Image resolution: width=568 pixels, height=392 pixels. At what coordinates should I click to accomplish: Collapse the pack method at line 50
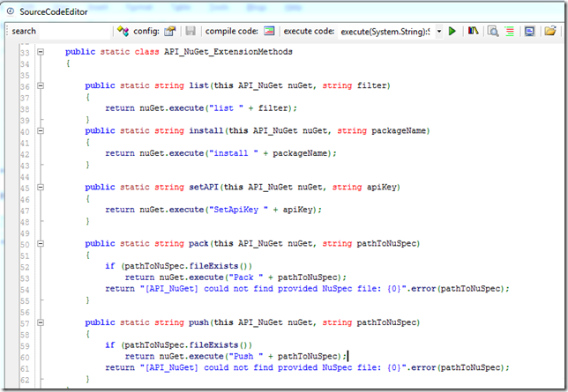coord(41,244)
